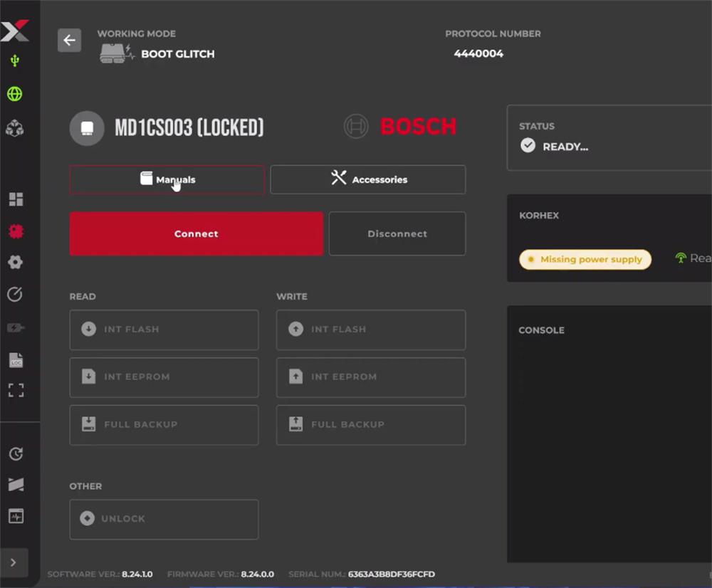Toggle fullscreen with the brackets icon
The image size is (712, 588).
tap(16, 390)
